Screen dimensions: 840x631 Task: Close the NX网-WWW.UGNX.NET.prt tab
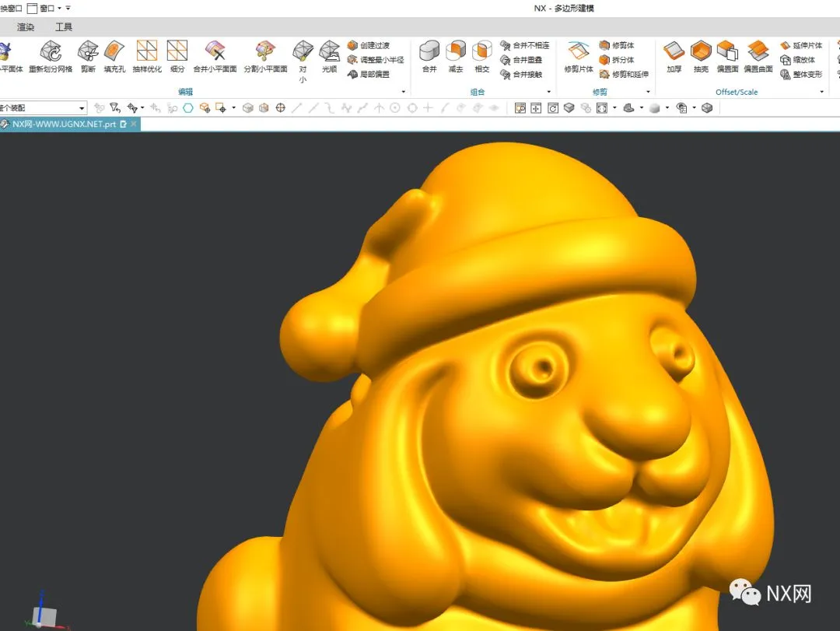point(134,124)
